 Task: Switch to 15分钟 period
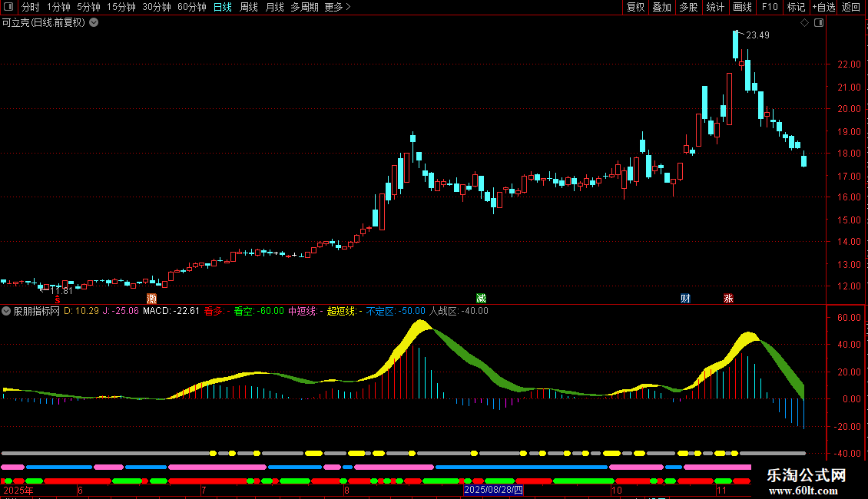click(x=121, y=7)
